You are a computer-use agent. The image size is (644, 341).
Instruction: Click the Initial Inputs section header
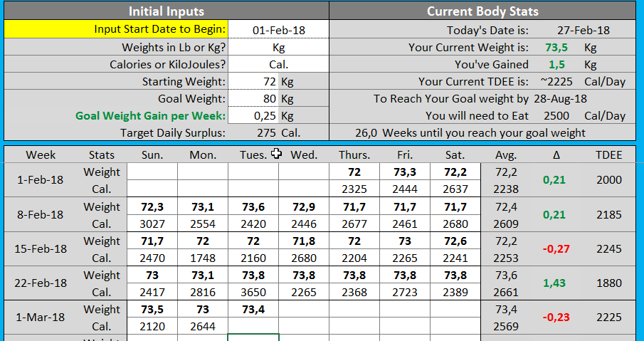(x=167, y=11)
